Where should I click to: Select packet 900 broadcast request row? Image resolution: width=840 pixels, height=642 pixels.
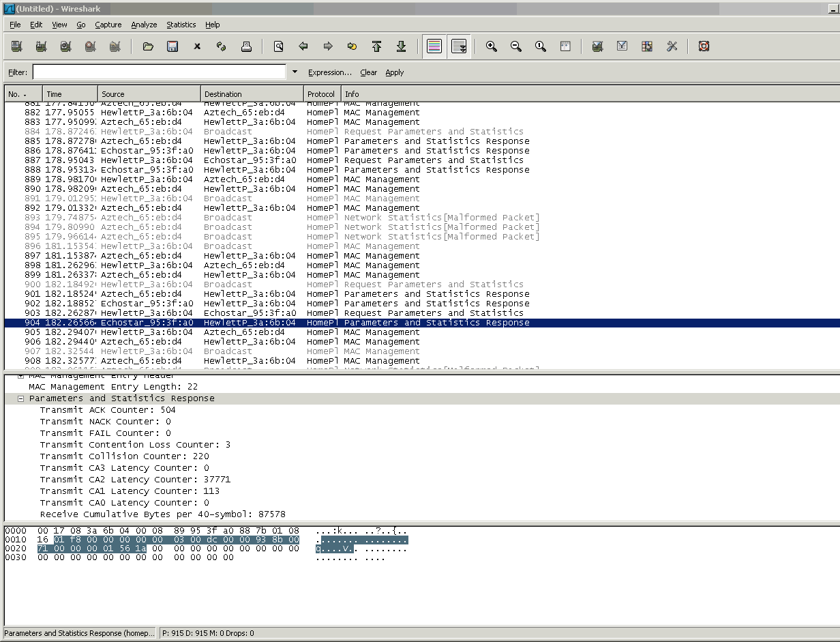[x=422, y=284]
